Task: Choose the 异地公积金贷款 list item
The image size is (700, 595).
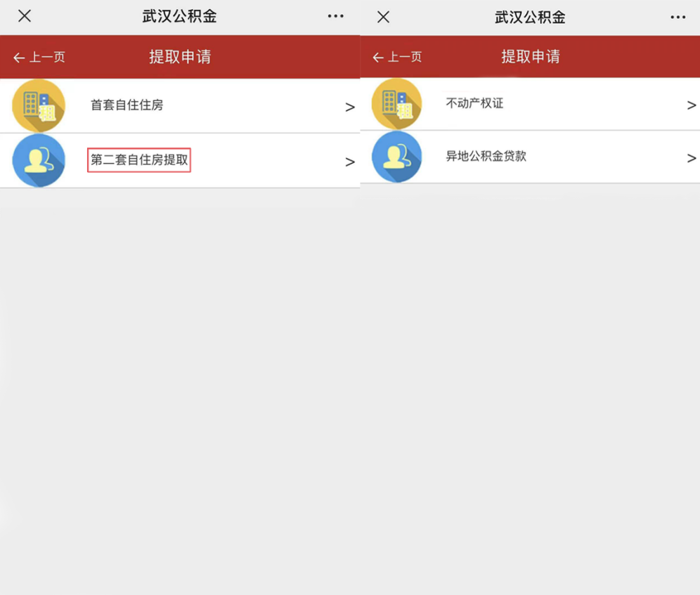Action: 486,157
